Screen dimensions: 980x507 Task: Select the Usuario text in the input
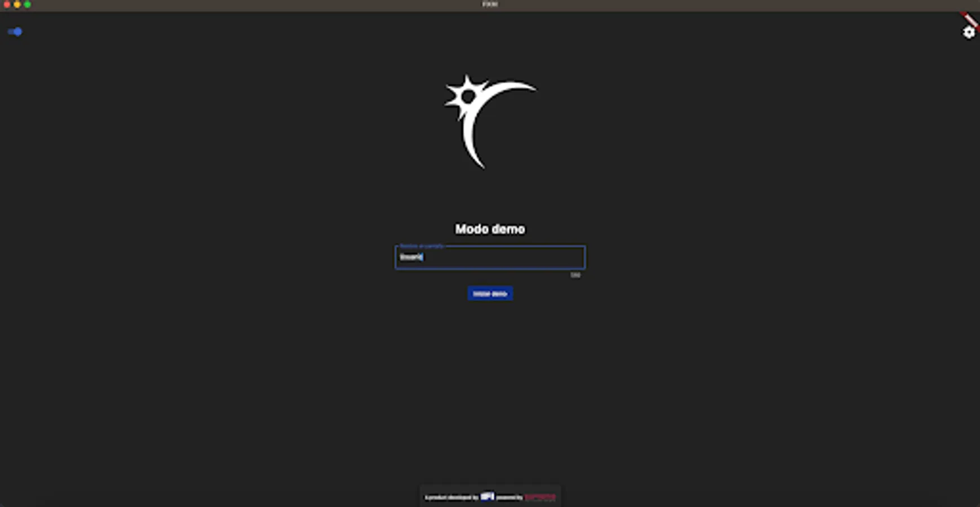tap(411, 257)
